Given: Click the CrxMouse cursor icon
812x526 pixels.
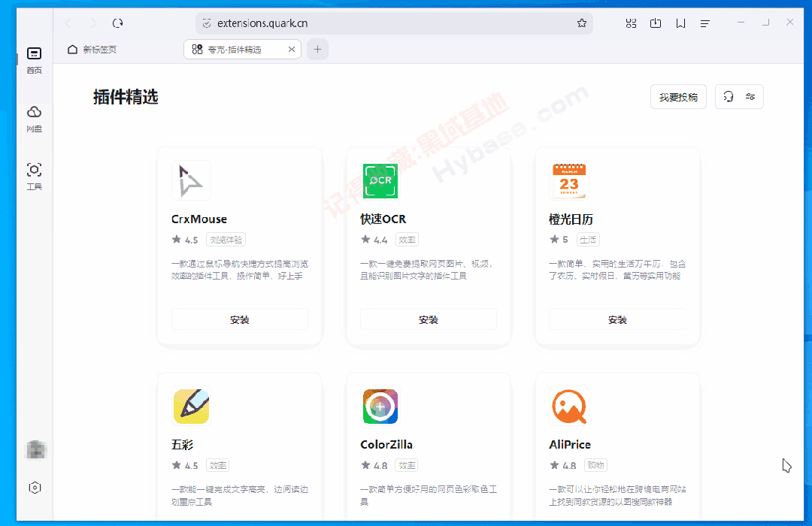Looking at the screenshot, I should point(191,180).
